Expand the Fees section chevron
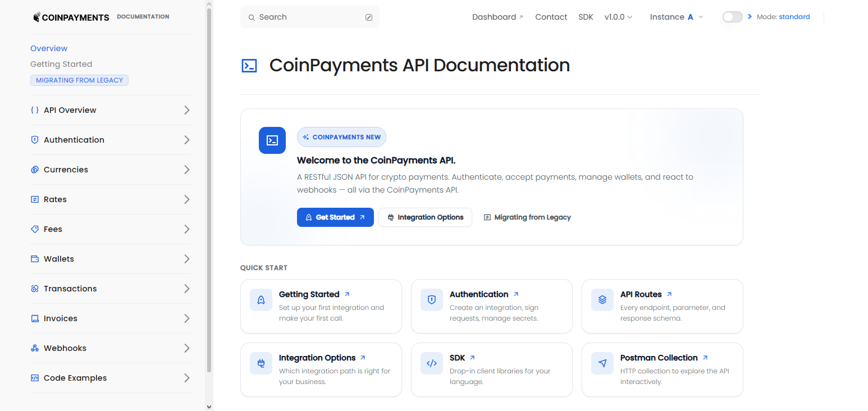The height and width of the screenshot is (411, 868). coord(187,229)
